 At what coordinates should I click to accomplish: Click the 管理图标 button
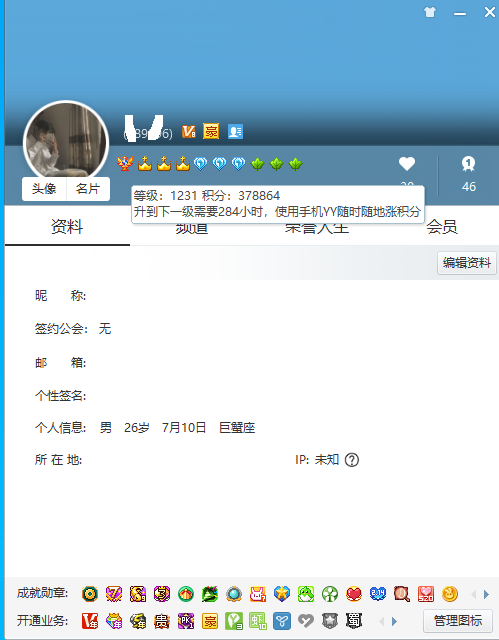pos(458,621)
